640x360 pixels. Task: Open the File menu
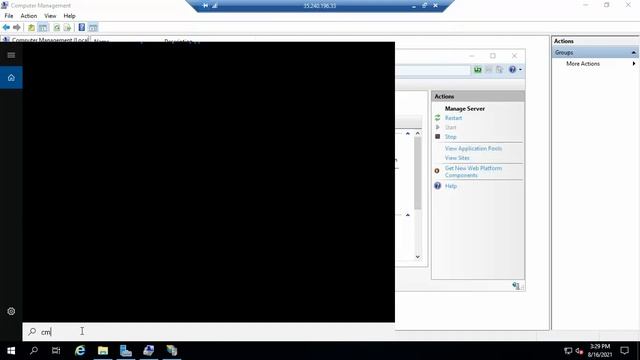[9, 16]
